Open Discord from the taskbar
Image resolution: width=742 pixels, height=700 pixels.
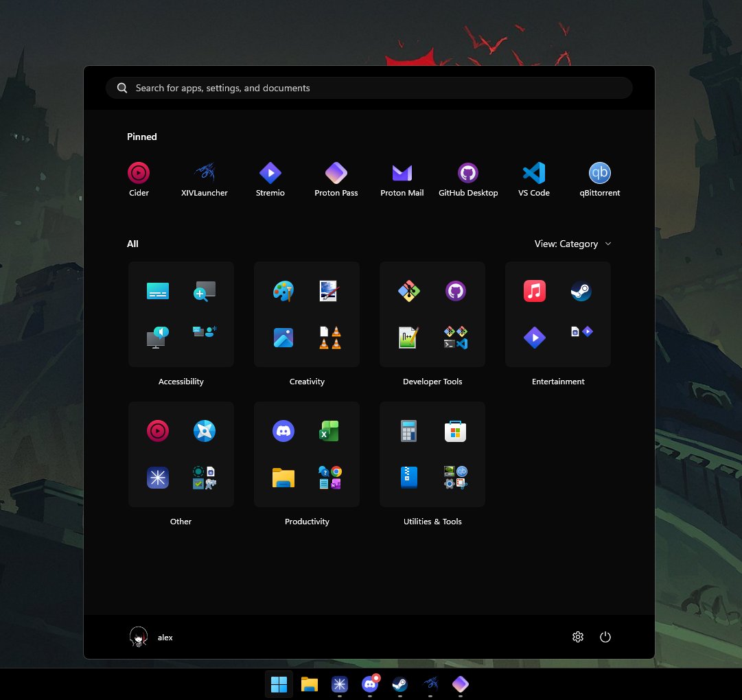pos(369,684)
